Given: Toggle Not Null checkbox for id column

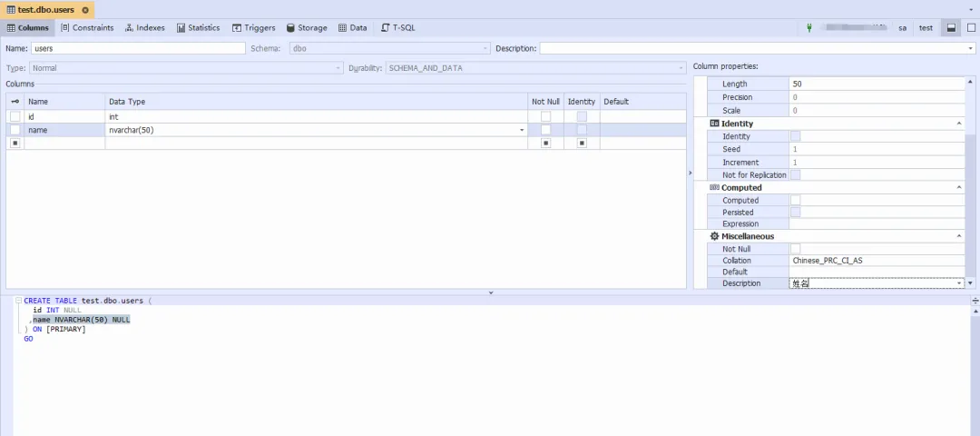Looking at the screenshot, I should click(545, 117).
